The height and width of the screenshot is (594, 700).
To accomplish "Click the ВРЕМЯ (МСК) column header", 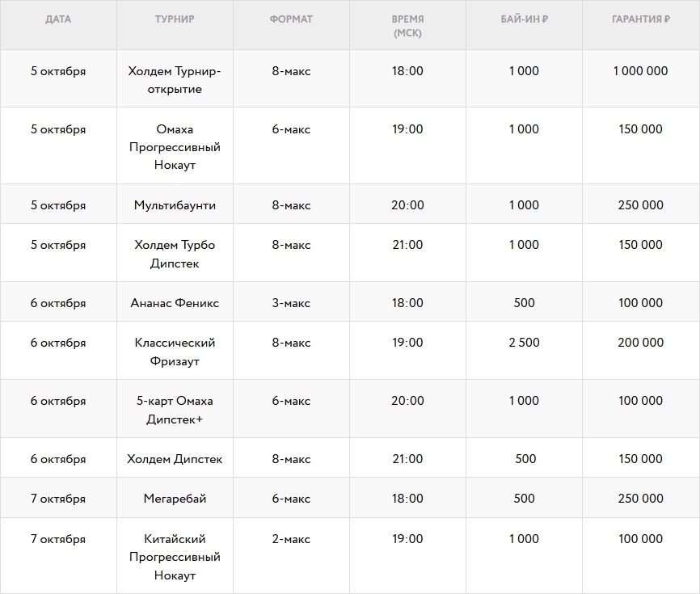I will click(407, 26).
